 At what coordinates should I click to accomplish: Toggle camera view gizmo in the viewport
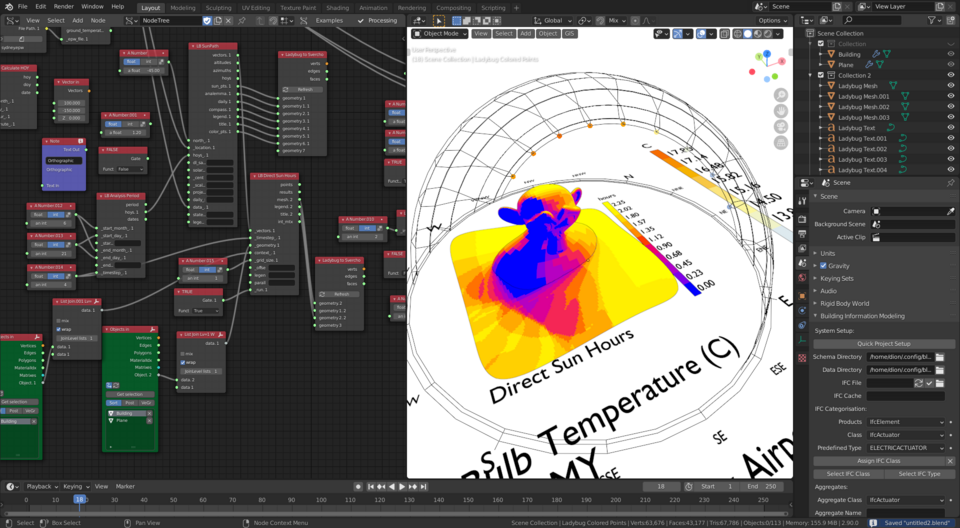pos(781,127)
